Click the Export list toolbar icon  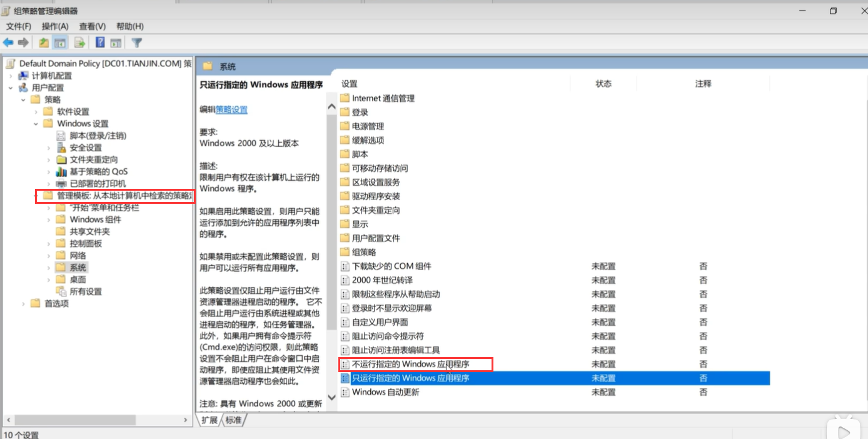pyautogui.click(x=79, y=43)
